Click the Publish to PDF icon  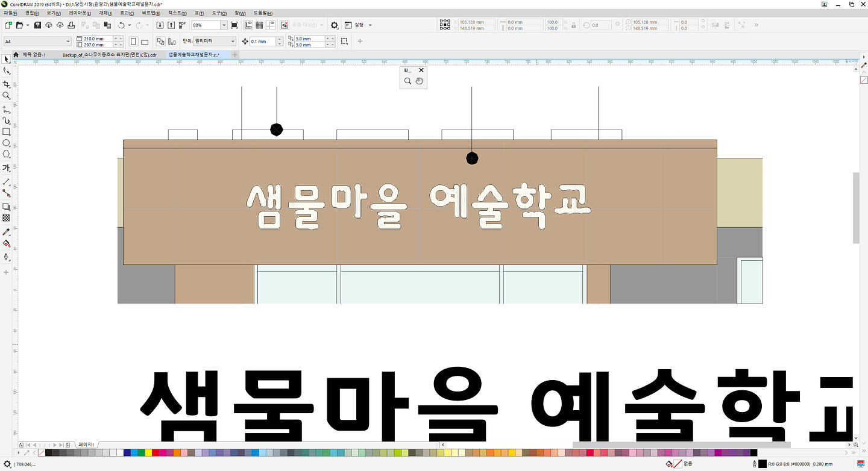pos(182,25)
